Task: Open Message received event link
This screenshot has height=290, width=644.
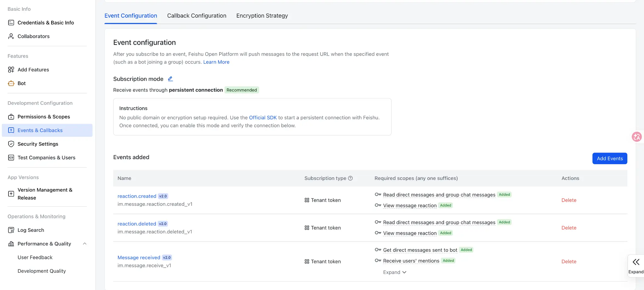Action: click(139, 257)
